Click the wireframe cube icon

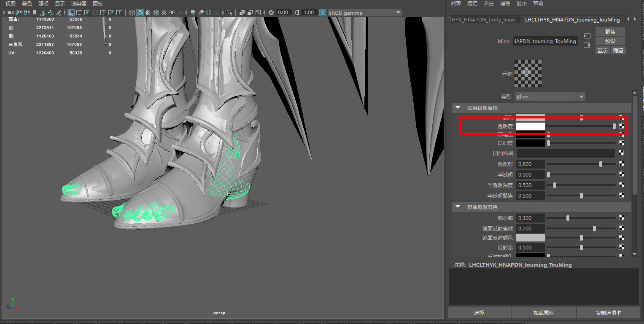point(132,13)
